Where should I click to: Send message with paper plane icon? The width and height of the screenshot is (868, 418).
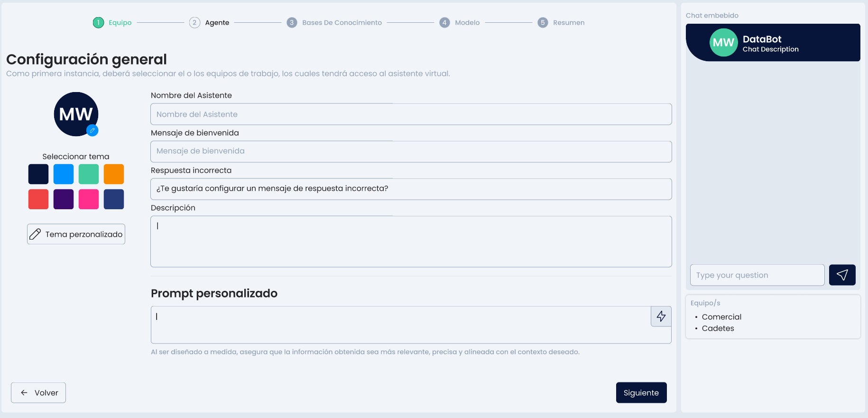pos(842,275)
